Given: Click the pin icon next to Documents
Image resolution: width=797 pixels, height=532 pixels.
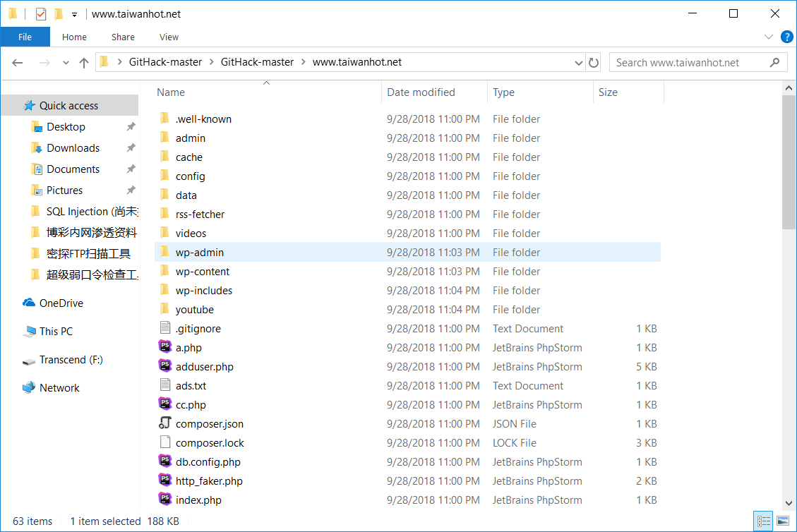Looking at the screenshot, I should click(x=131, y=169).
